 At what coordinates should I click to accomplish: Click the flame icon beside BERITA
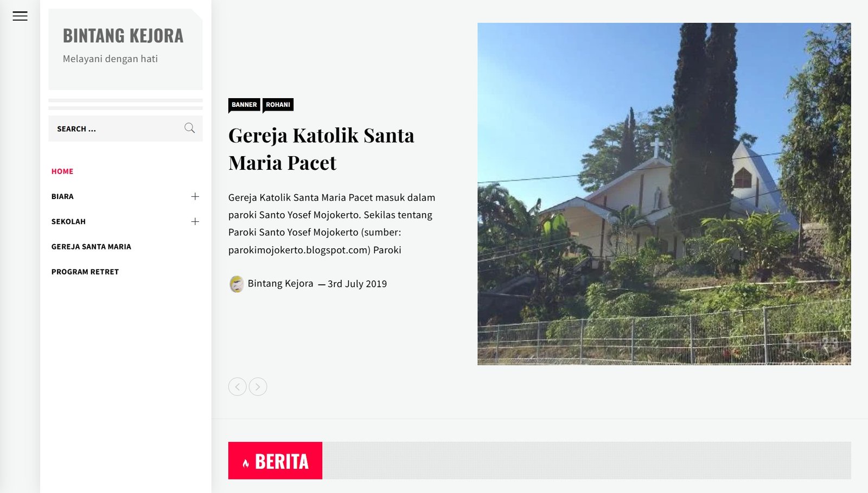point(246,463)
